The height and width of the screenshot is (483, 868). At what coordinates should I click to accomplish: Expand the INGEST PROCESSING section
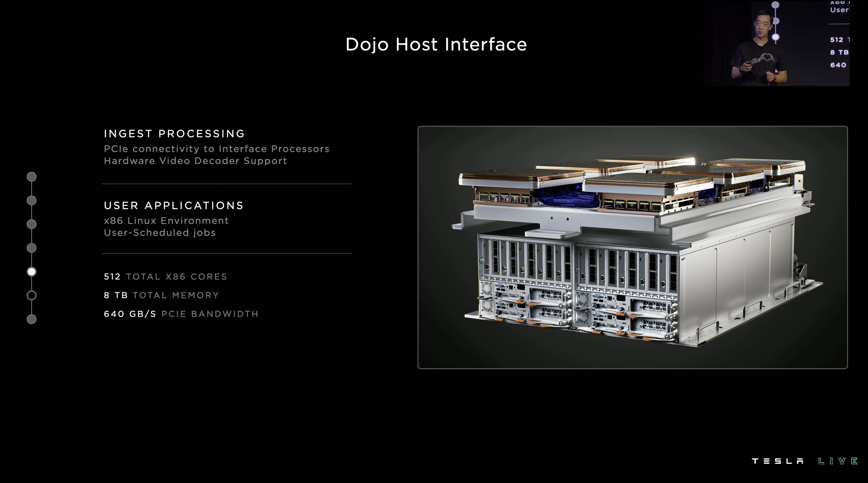coord(174,134)
